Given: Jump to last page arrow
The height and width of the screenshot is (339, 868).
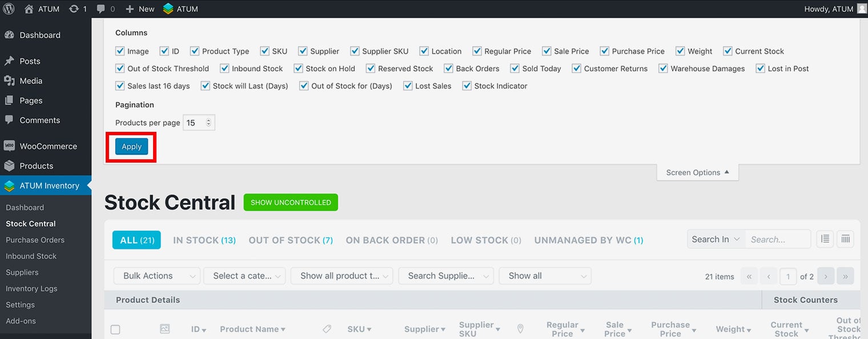Looking at the screenshot, I should pos(845,276).
